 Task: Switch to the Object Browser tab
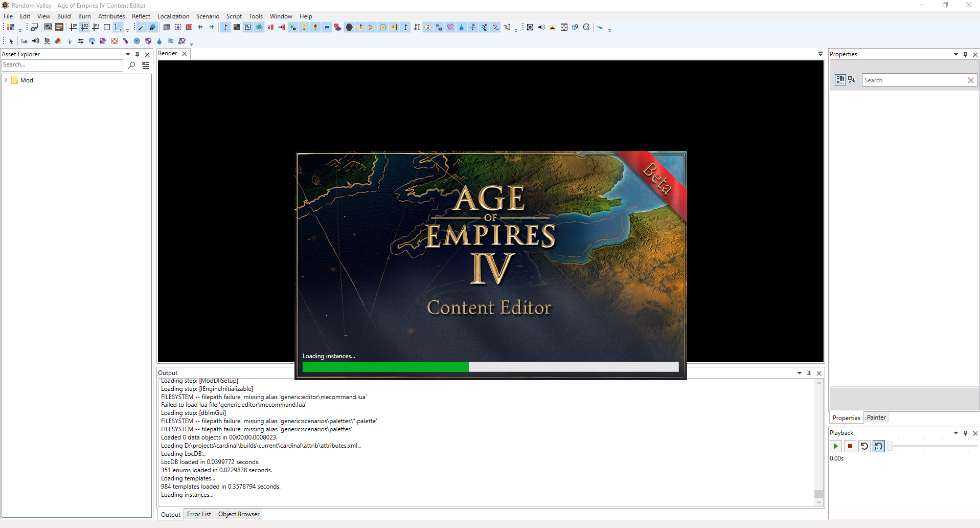point(239,514)
